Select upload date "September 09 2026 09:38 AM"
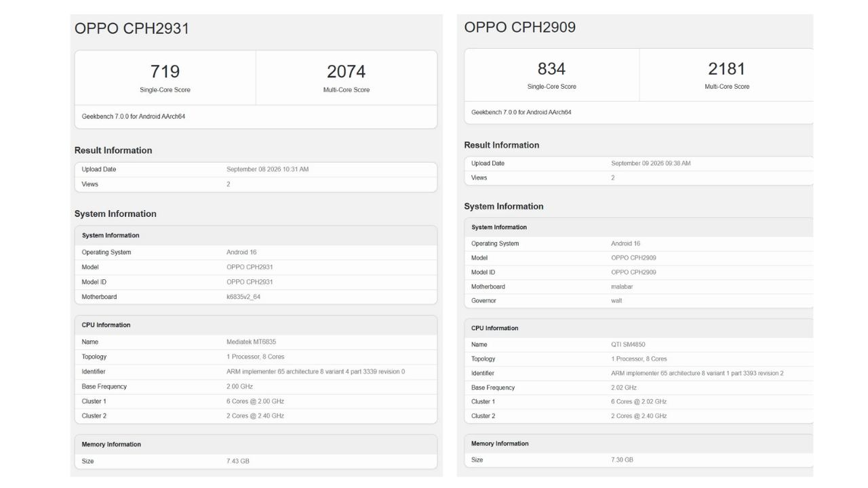868x488 pixels. (651, 163)
